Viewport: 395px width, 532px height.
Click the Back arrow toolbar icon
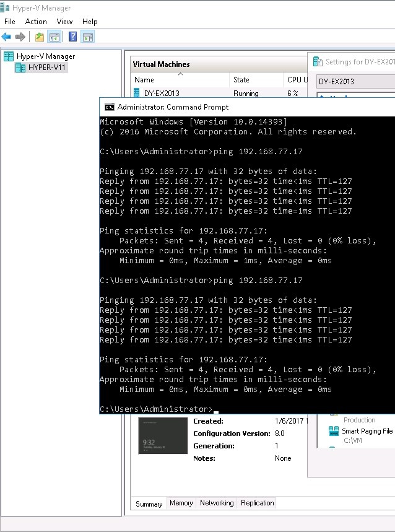[7, 37]
